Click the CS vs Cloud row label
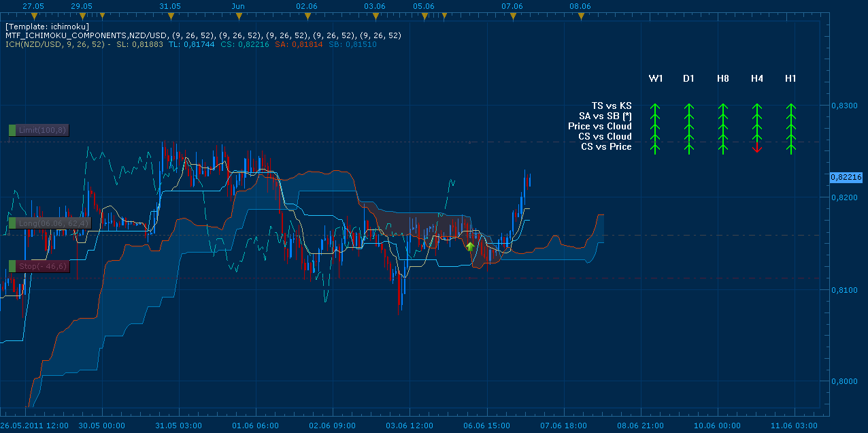 605,136
